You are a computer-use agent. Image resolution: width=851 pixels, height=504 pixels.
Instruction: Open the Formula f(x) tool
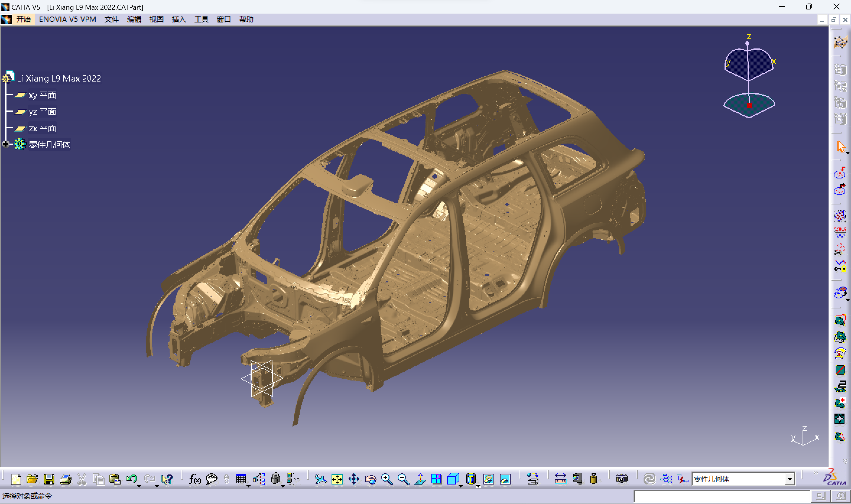click(195, 479)
